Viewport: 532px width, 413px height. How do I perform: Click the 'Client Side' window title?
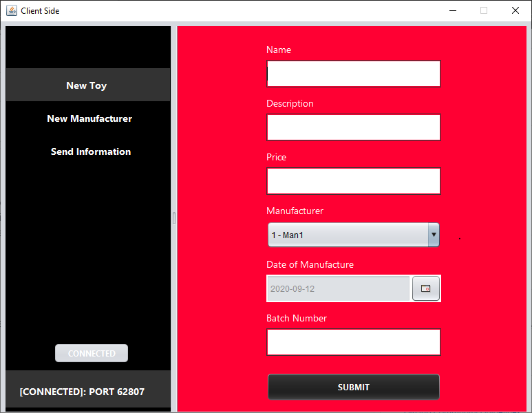coord(40,11)
